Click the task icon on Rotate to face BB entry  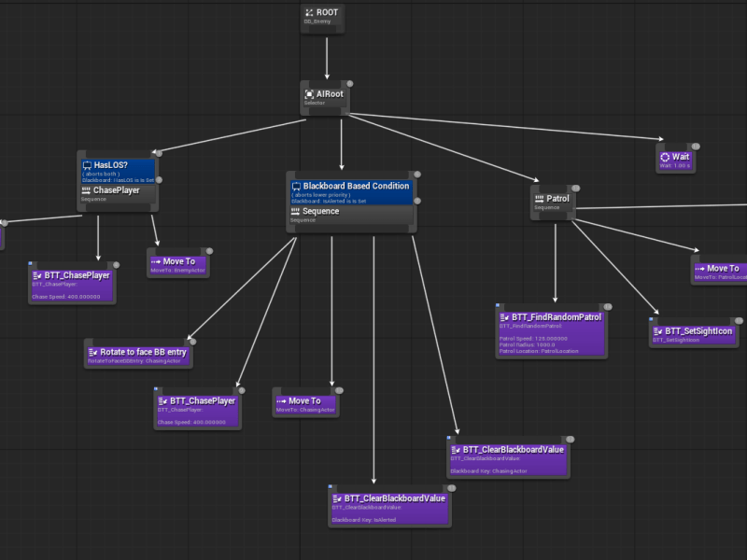pos(92,353)
